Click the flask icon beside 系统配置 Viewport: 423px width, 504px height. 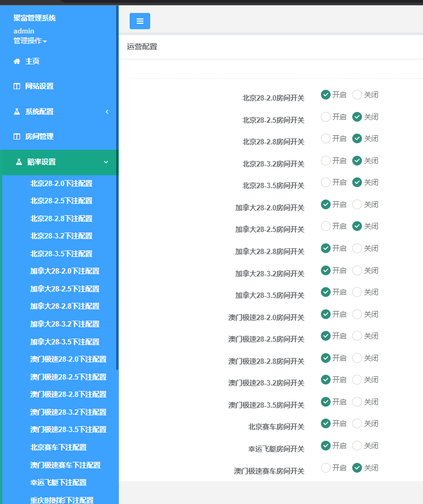pyautogui.click(x=17, y=111)
